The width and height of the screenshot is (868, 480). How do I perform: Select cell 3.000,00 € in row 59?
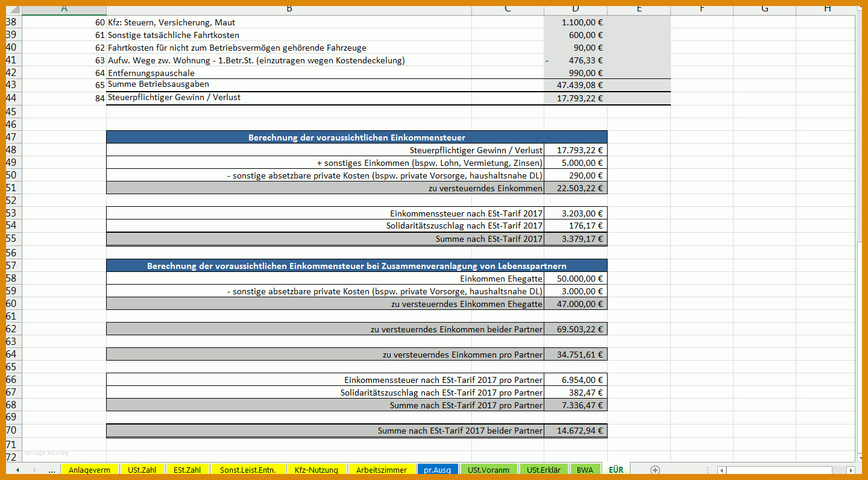(576, 291)
